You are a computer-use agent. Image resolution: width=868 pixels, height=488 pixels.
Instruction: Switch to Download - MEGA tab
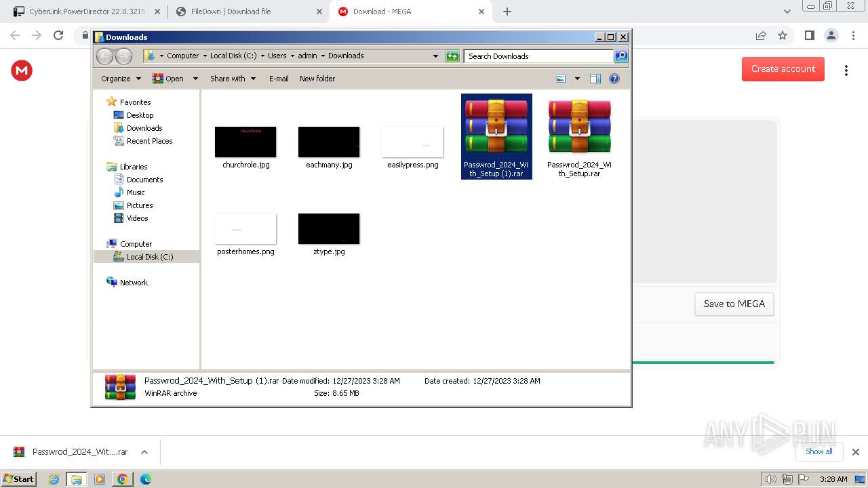click(x=411, y=12)
